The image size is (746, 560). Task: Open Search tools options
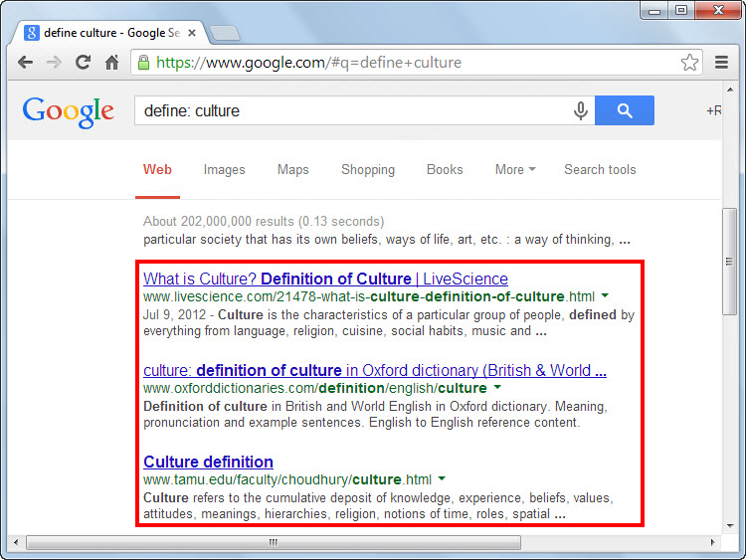[x=600, y=170]
